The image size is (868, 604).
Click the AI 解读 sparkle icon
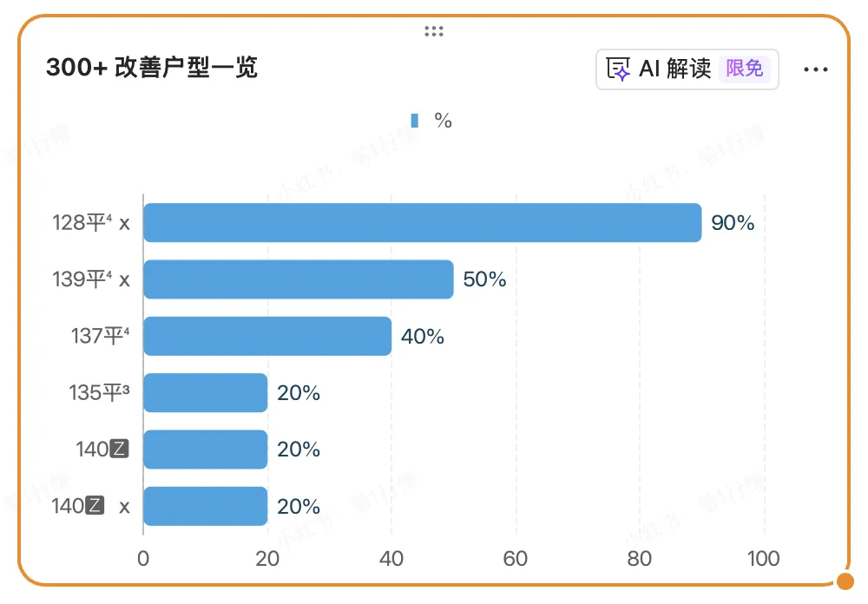(618, 69)
